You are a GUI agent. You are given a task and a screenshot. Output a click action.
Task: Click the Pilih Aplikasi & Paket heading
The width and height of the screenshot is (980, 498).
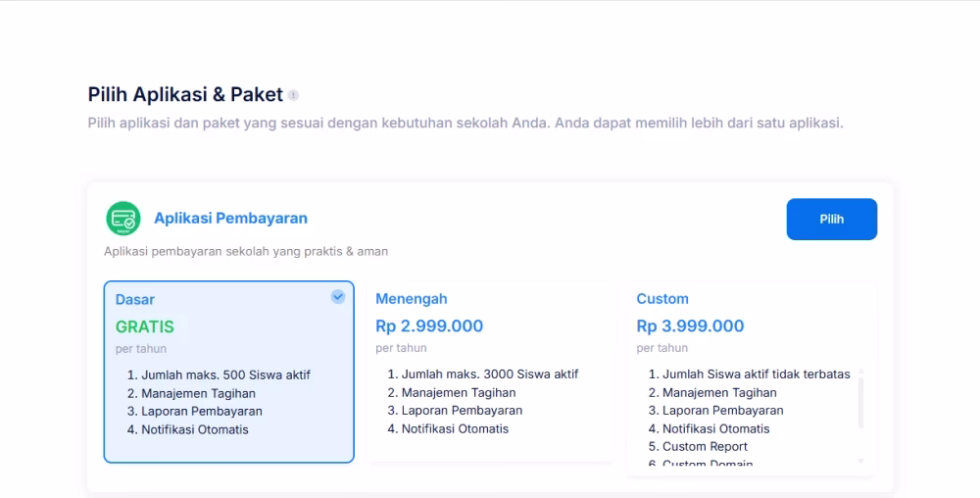pyautogui.click(x=185, y=95)
